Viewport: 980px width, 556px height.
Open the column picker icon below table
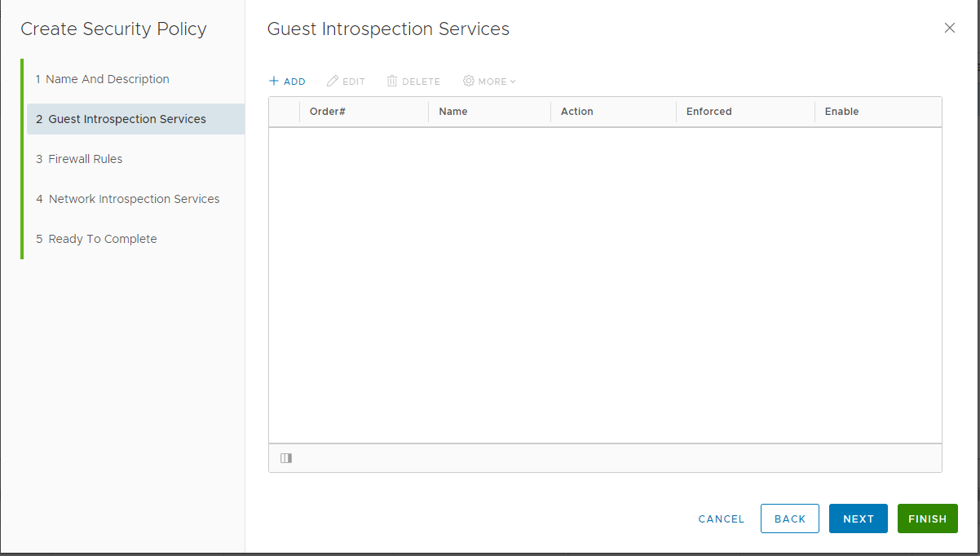[286, 458]
